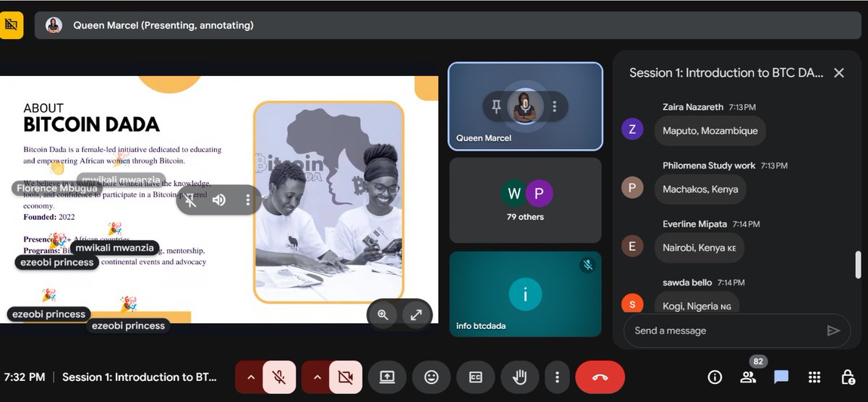Click the 'Maputo, Mozambique' chat message
This screenshot has width=868, height=402.
[710, 131]
